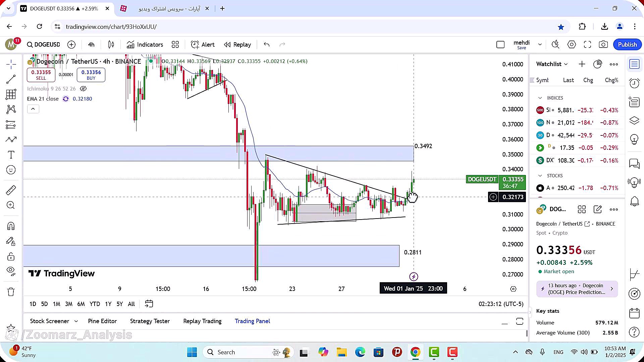Viewport: 644px width, 362px height.
Task: Open the forecasting and measurement tools
Action: [x=11, y=125]
